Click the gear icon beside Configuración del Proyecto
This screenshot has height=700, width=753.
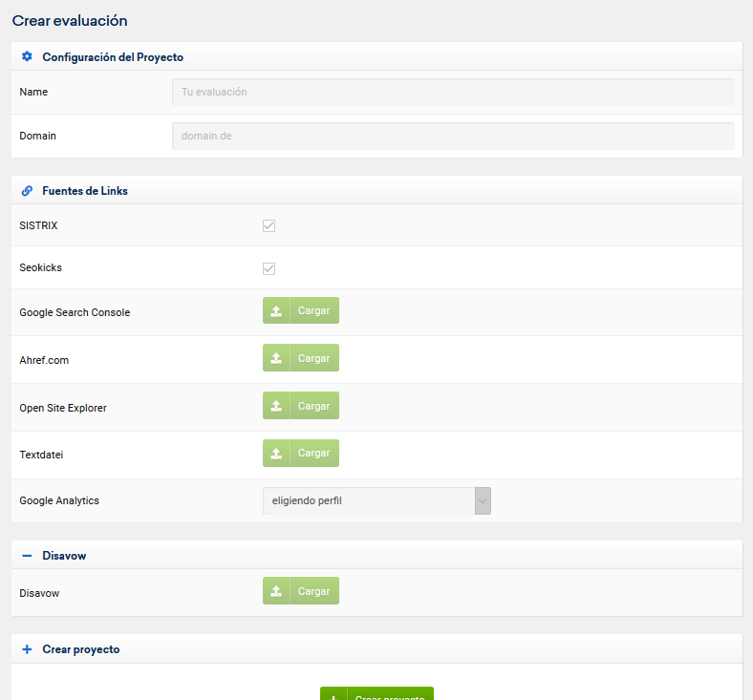[27, 56]
